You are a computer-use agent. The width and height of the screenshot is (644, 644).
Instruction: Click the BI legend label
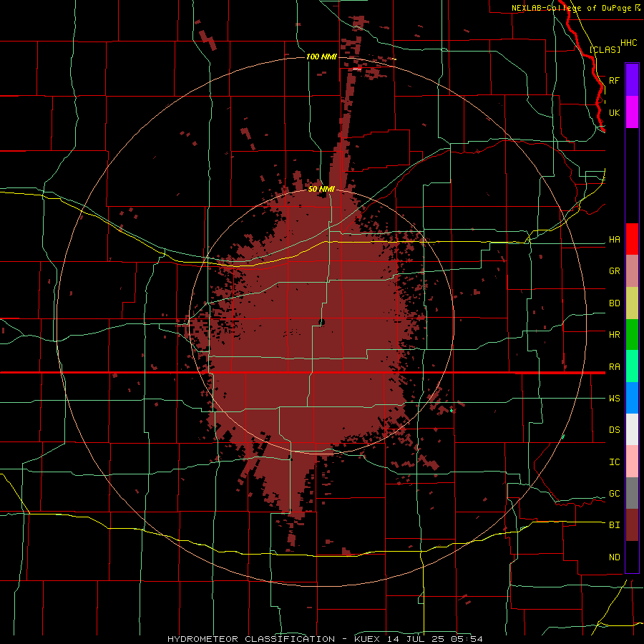[x=614, y=525]
